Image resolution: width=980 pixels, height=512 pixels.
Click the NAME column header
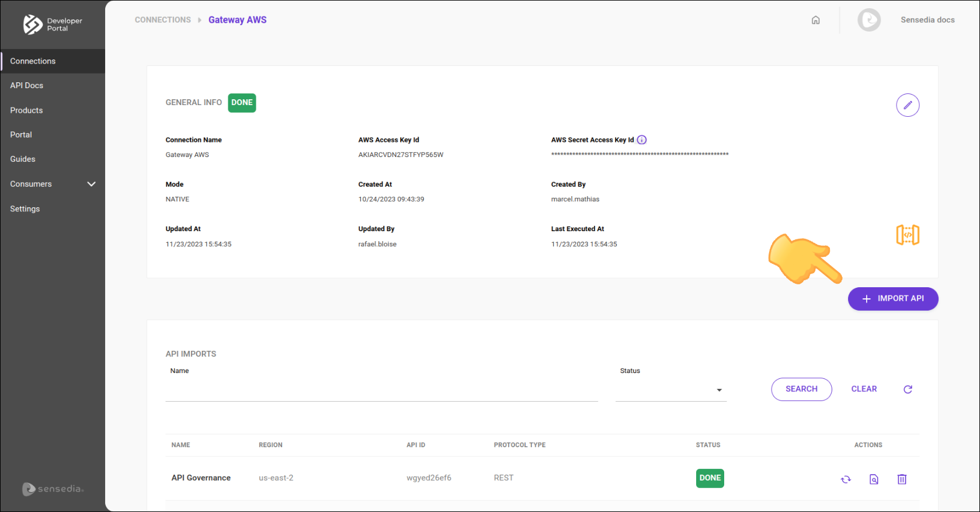(180, 445)
